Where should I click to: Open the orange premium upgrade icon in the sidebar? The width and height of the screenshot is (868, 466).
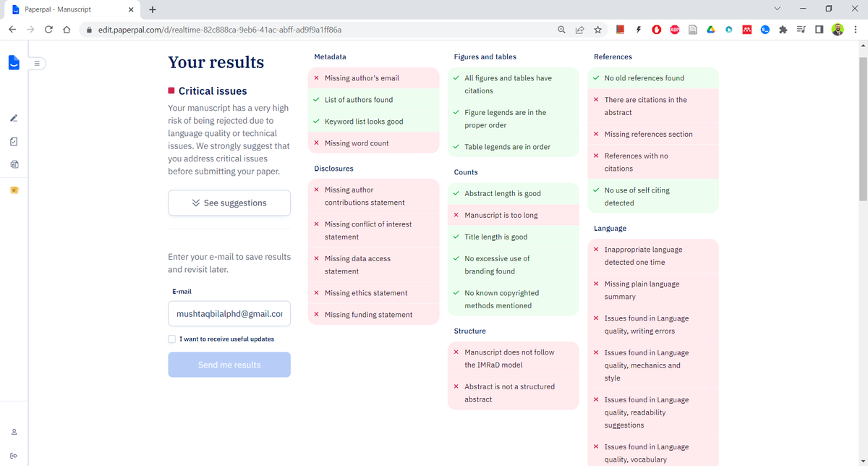13,190
